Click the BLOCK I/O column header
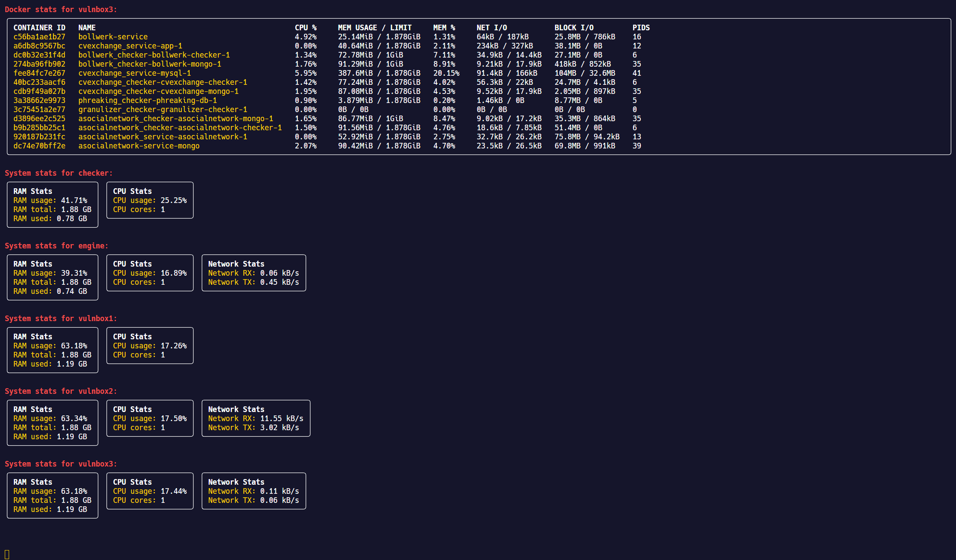The height and width of the screenshot is (560, 956). (573, 27)
